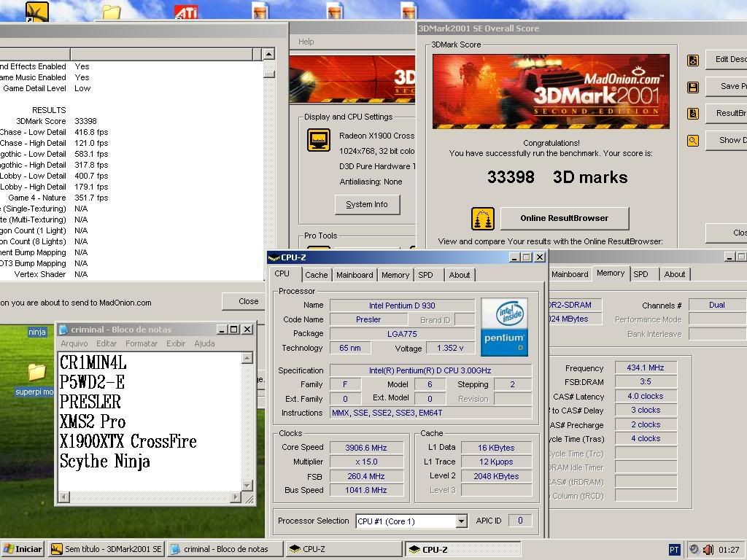Open the ninja desktop folder
Viewport: 747px width, 560px height.
click(x=36, y=332)
